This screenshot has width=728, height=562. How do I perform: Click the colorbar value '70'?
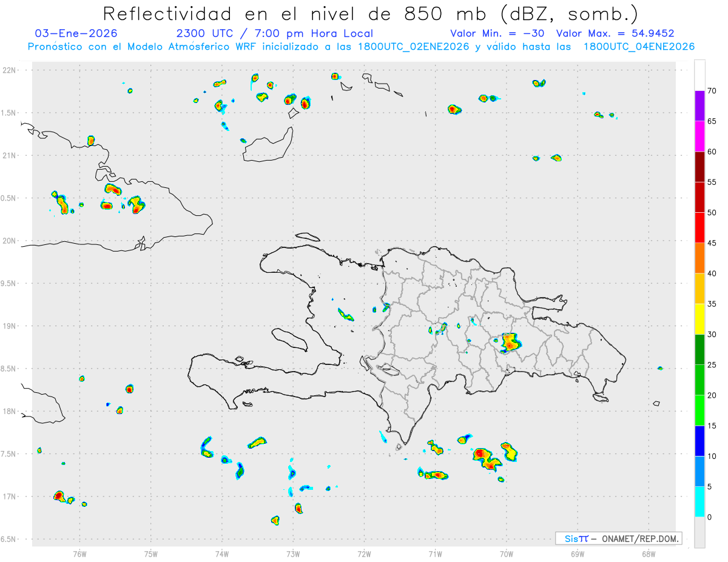pyautogui.click(x=712, y=91)
